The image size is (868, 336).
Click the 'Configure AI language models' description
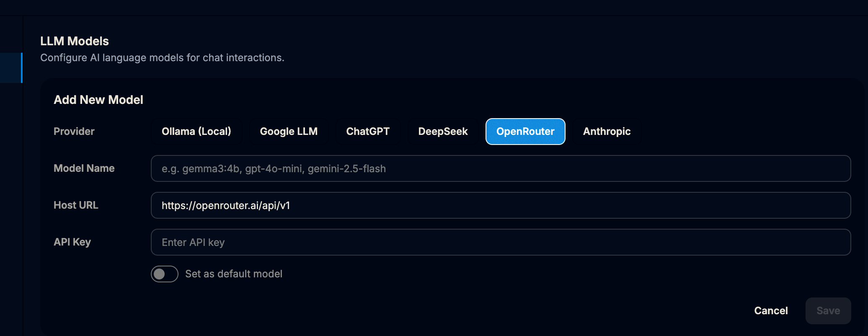[162, 58]
